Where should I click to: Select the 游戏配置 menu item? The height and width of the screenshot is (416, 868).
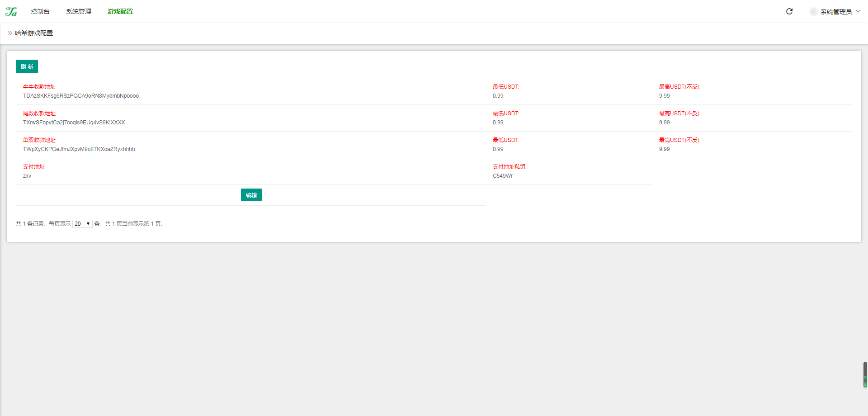tap(120, 11)
